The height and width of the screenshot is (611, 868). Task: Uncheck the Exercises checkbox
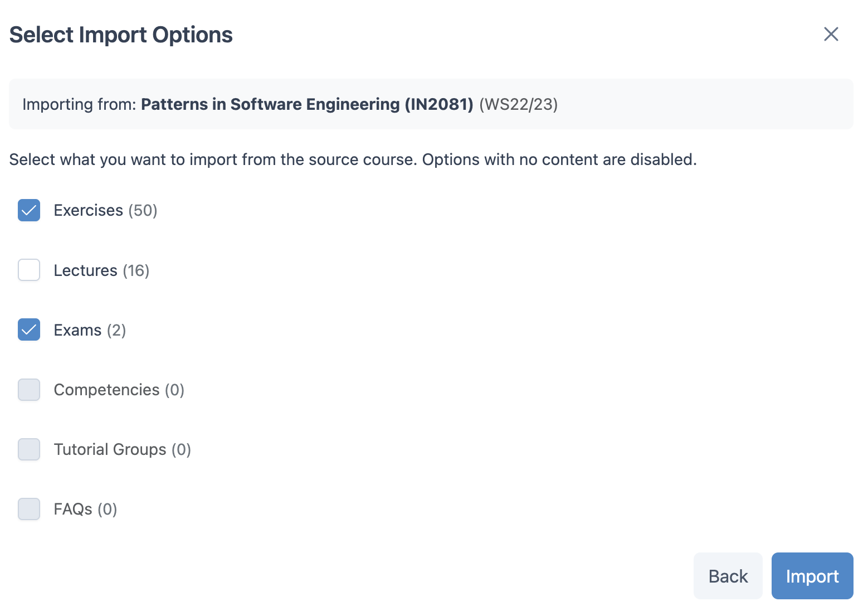click(29, 210)
